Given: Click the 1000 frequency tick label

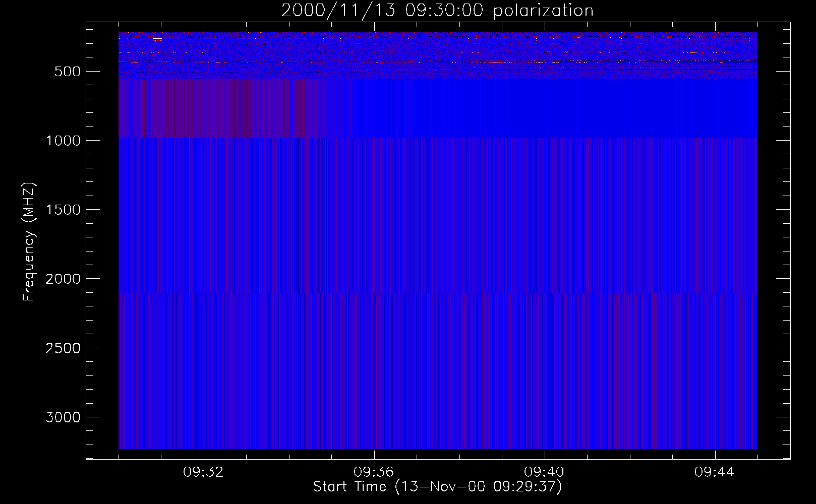Looking at the screenshot, I should click(x=63, y=141).
